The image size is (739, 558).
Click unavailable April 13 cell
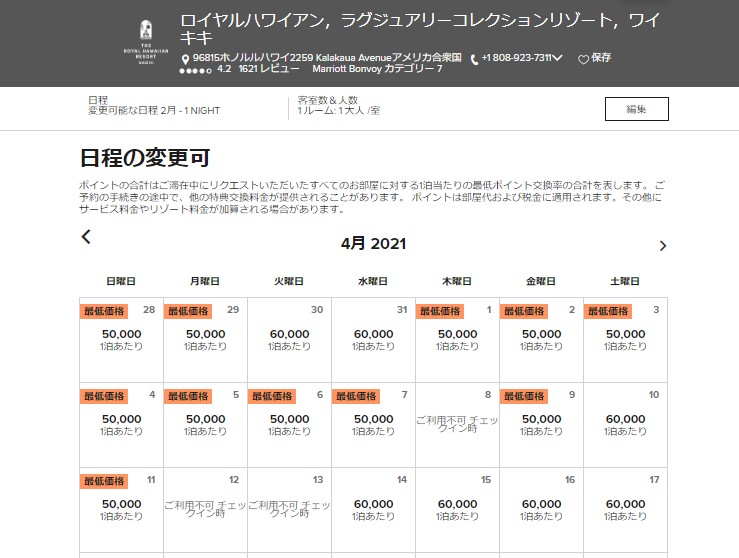point(289,509)
